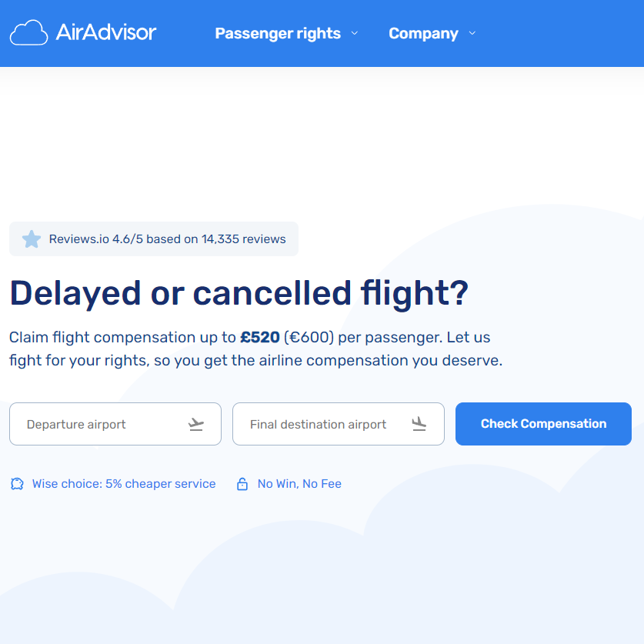Expand the chevron next to Company
This screenshot has width=644, height=644.
[472, 33]
